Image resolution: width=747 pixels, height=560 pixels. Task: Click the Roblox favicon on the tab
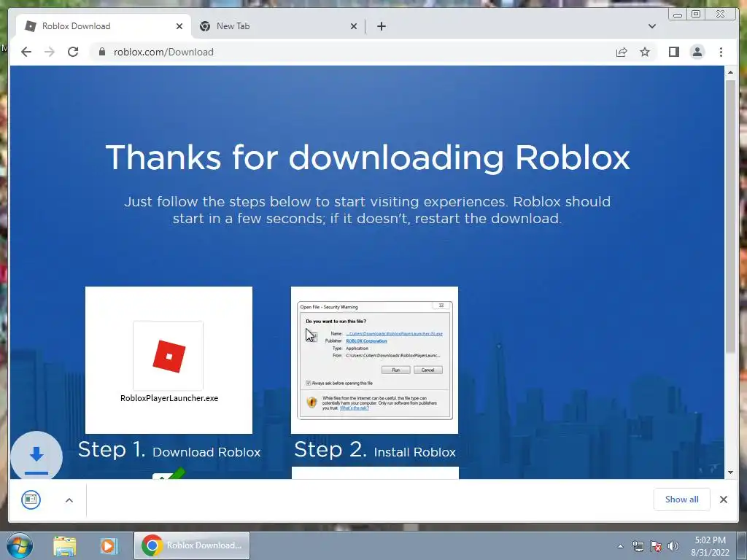[x=31, y=26]
